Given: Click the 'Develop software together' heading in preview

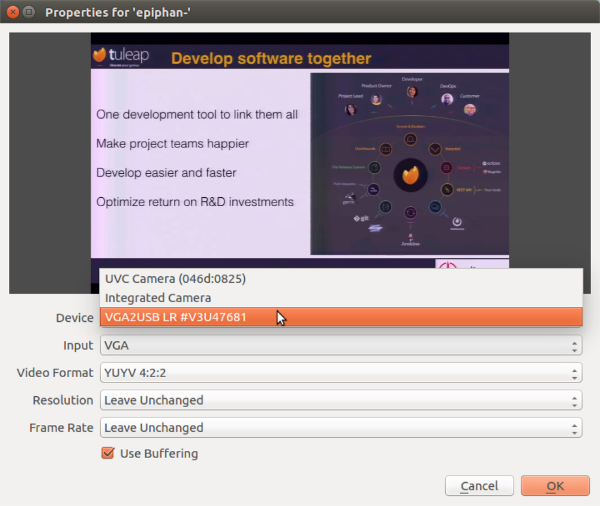Looking at the screenshot, I should (x=271, y=58).
